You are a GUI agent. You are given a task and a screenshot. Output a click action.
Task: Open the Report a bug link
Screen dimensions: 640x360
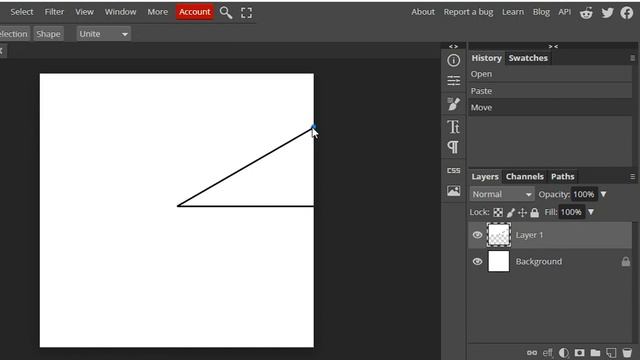pyautogui.click(x=468, y=12)
